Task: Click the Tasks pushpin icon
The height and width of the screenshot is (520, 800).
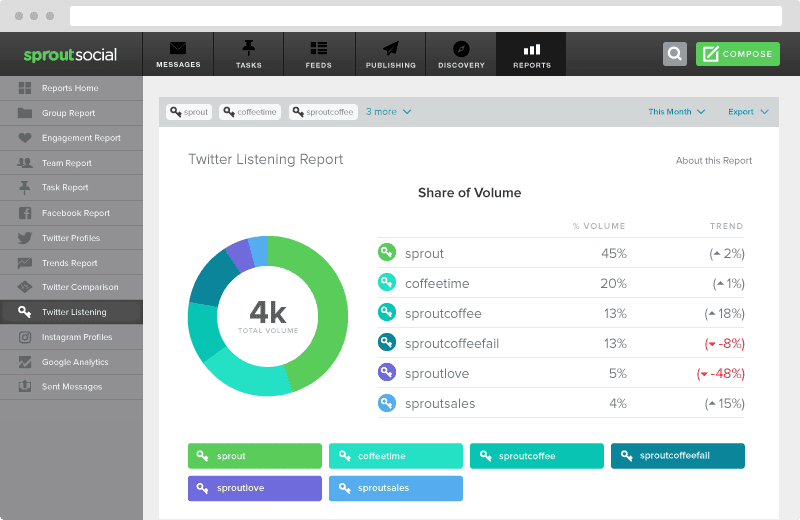Action: (x=248, y=48)
